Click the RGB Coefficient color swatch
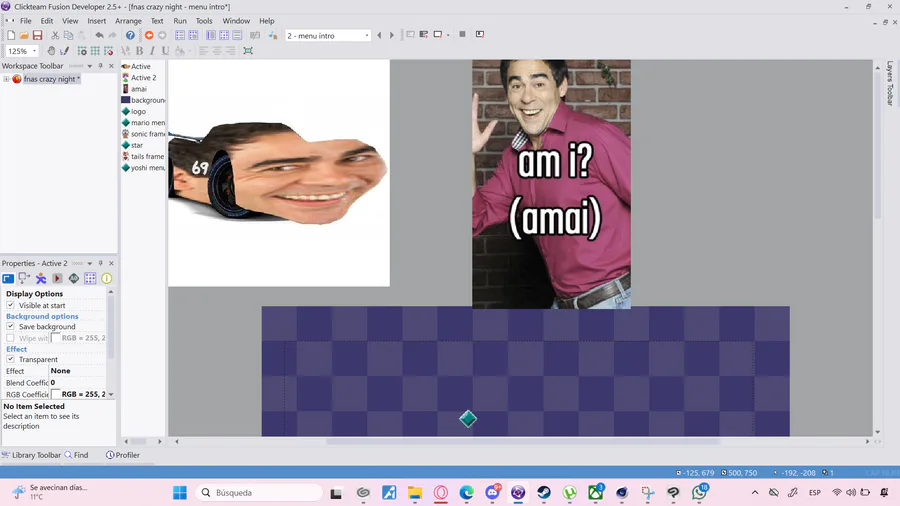The image size is (900, 506). [56, 394]
